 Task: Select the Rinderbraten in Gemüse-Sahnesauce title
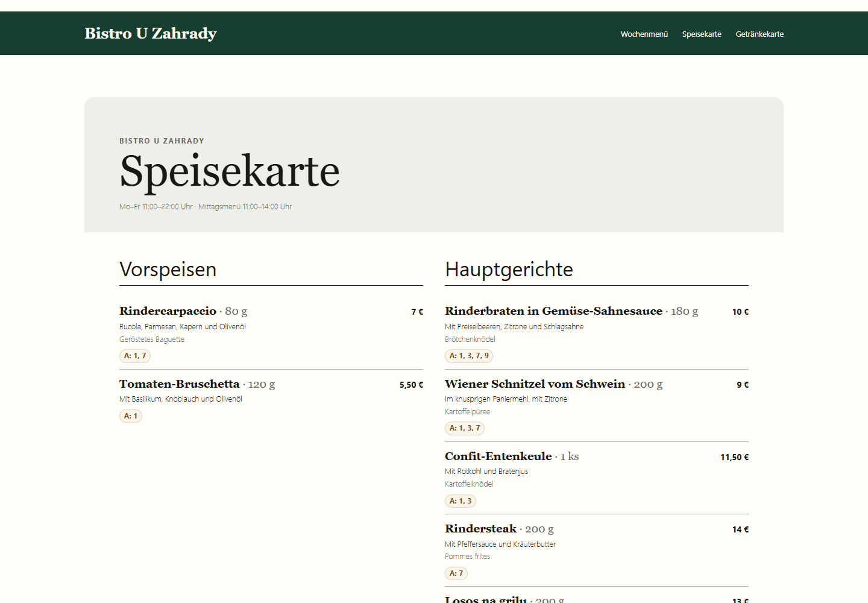click(553, 311)
